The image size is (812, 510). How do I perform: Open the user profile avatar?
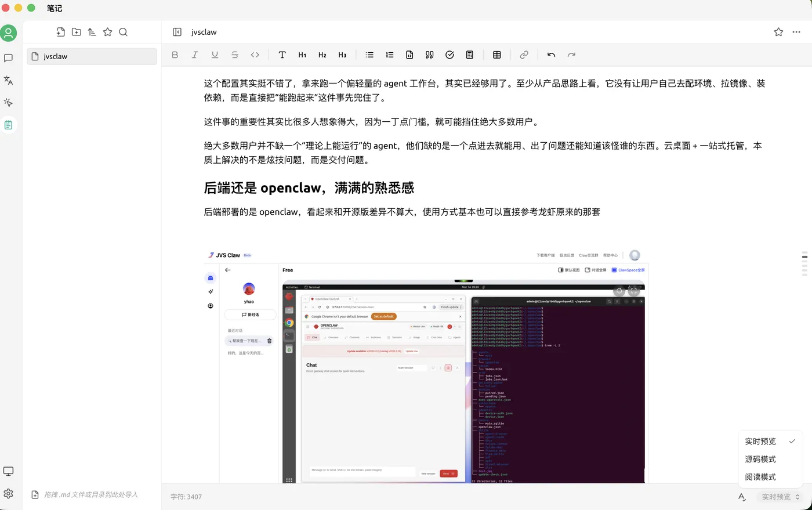[9, 33]
